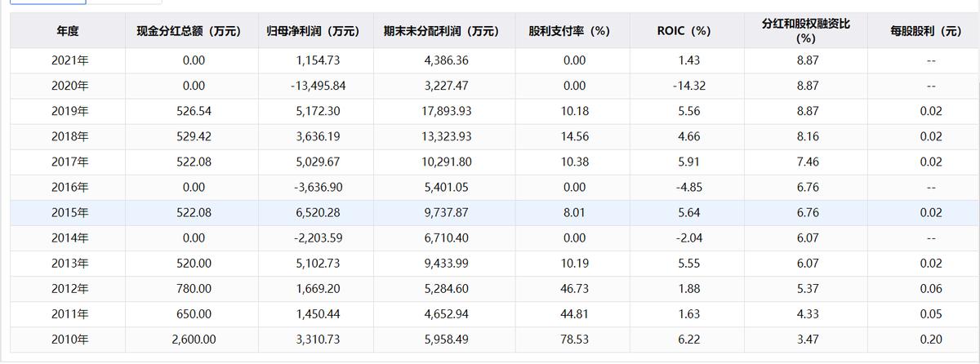
Task: Select the 2020年 year cell
Action: tap(69, 86)
